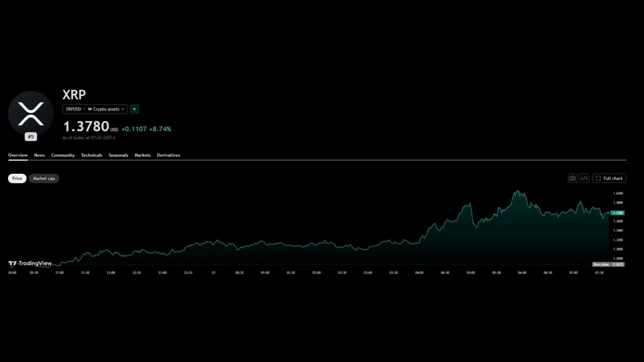Click the 21:30 time axis label
This screenshot has width=644, height=362.
85,272
